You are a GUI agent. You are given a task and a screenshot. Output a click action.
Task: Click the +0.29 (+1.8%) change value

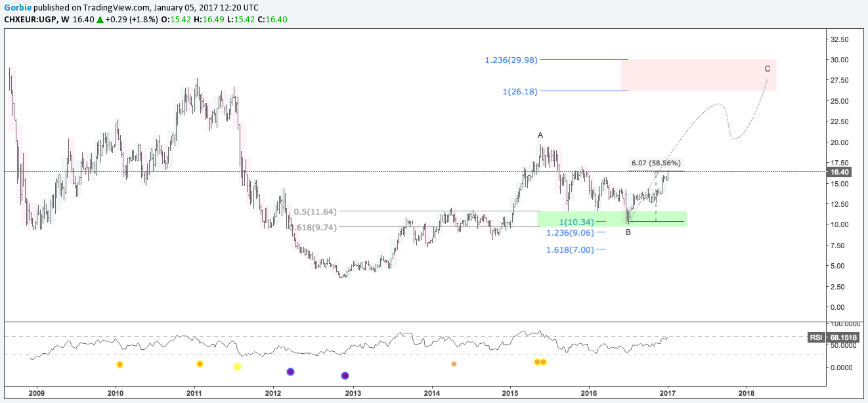(x=133, y=20)
